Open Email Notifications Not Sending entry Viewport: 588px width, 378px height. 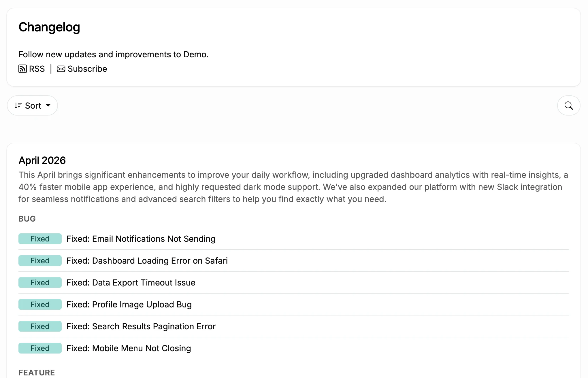click(141, 239)
